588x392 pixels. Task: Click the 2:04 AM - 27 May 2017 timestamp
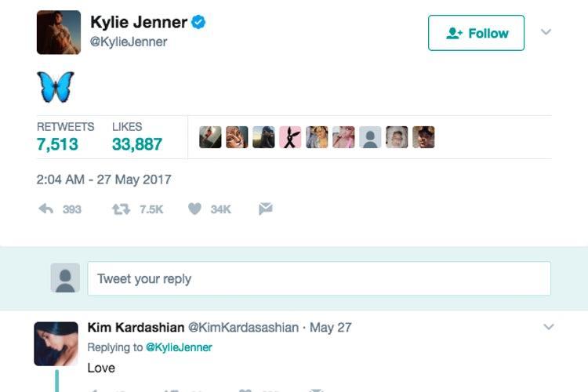point(103,180)
